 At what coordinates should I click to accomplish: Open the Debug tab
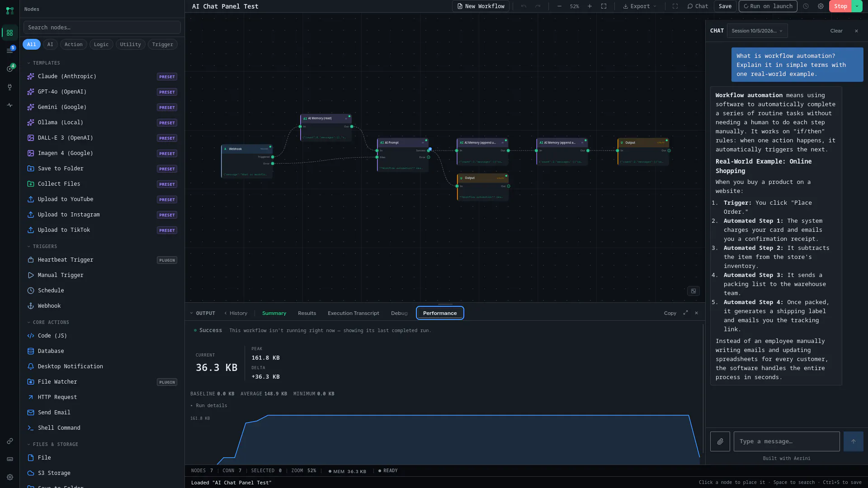399,313
